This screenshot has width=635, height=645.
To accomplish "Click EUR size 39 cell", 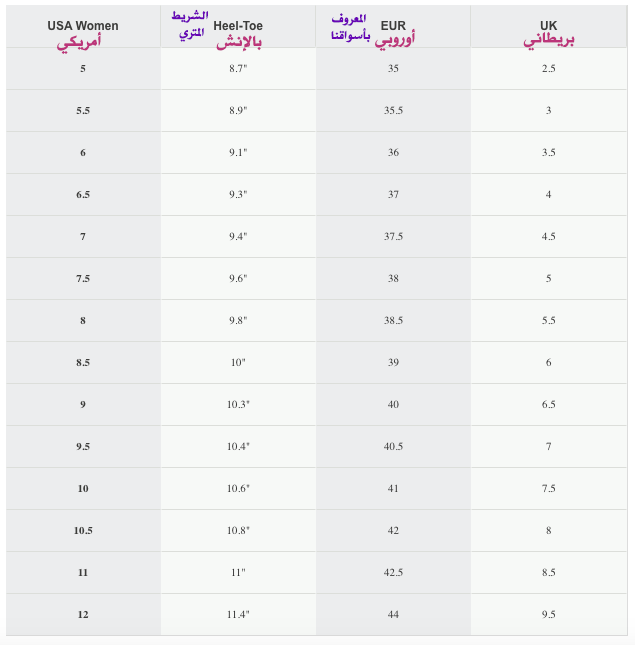I will coord(393,362).
